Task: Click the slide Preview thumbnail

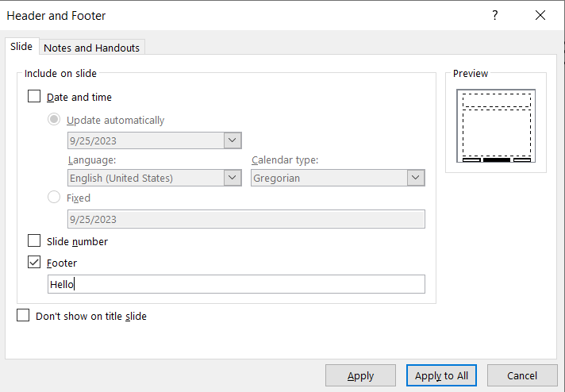Action: pyautogui.click(x=496, y=125)
